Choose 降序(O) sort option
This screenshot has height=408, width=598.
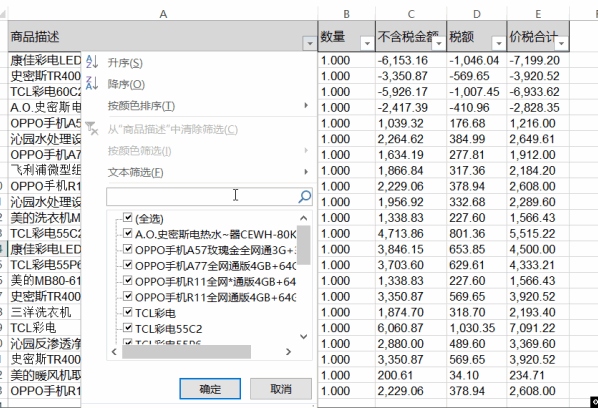126,84
